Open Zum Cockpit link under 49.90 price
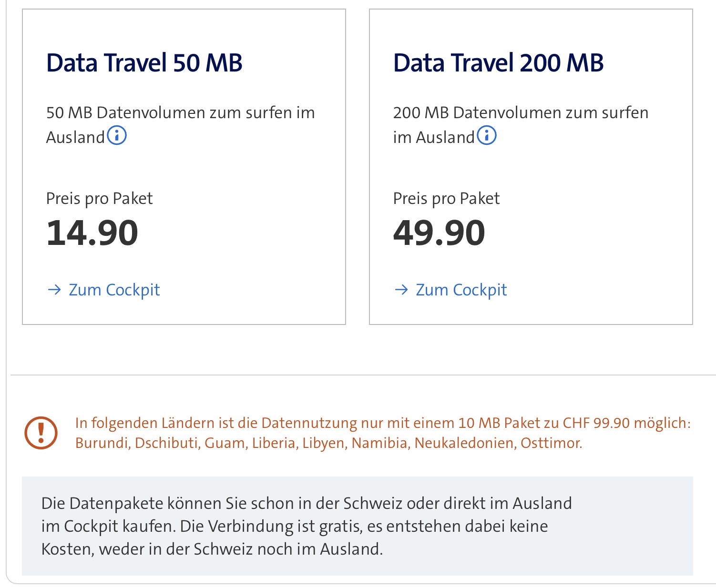The height and width of the screenshot is (588, 716). [x=461, y=290]
